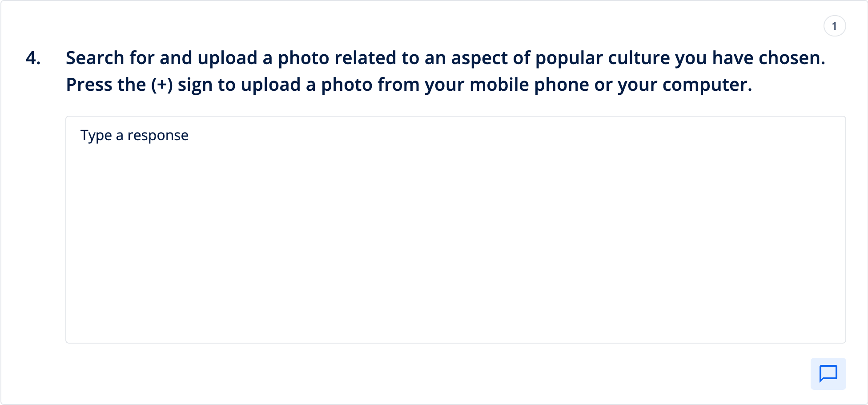Click inside the response text area
868x405 pixels.
[x=455, y=240]
